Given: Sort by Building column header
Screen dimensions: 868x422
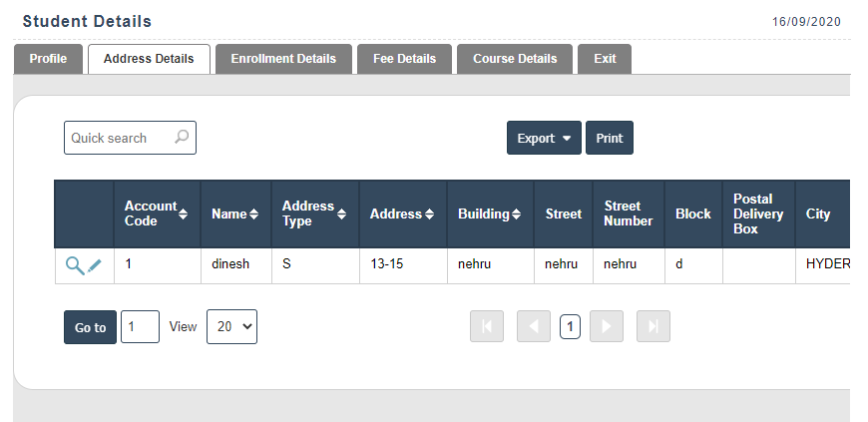Looking at the screenshot, I should point(517,214).
